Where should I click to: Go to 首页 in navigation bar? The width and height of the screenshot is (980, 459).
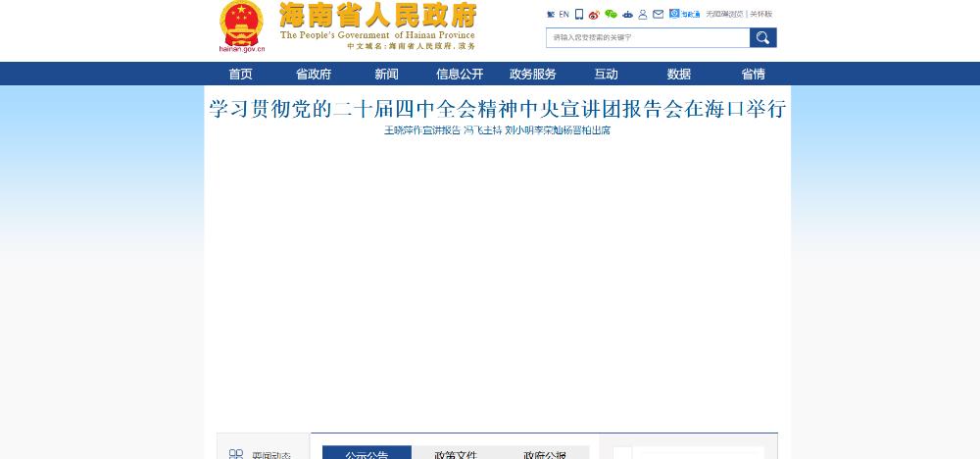[x=241, y=74]
